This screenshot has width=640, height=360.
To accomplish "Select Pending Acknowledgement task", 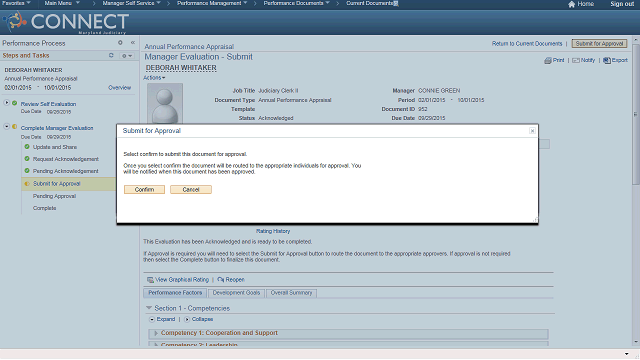I will pyautogui.click(x=65, y=171).
